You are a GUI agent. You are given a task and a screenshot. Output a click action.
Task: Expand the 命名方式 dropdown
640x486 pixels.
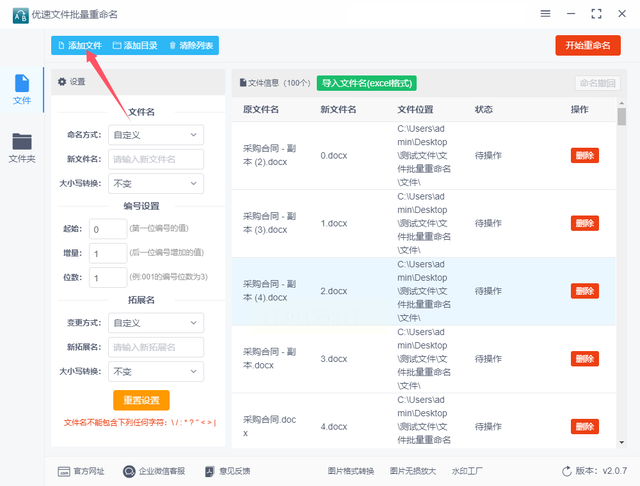pos(156,135)
